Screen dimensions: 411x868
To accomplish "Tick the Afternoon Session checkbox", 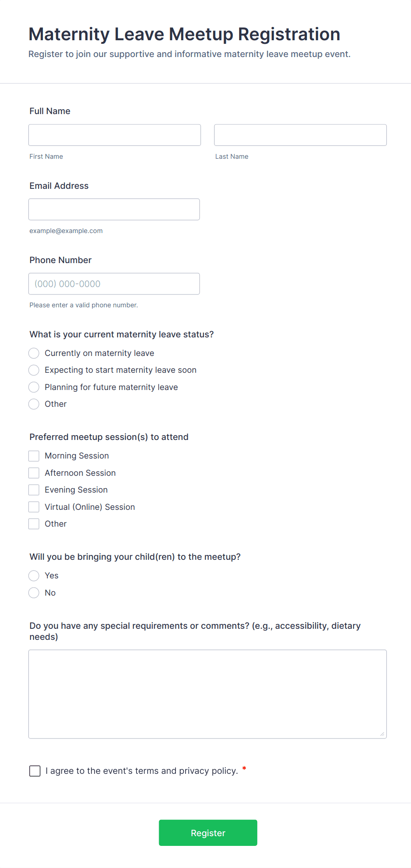I will coord(34,473).
